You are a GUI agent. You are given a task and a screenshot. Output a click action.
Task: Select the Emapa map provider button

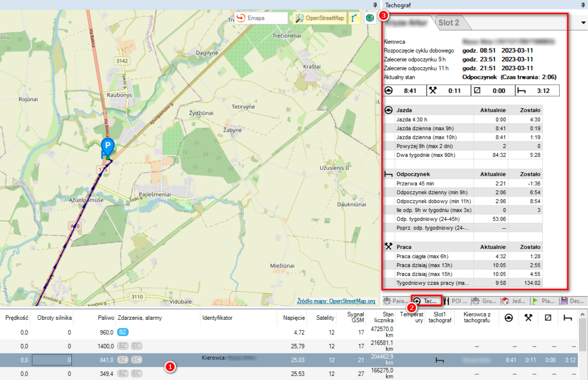click(x=261, y=18)
